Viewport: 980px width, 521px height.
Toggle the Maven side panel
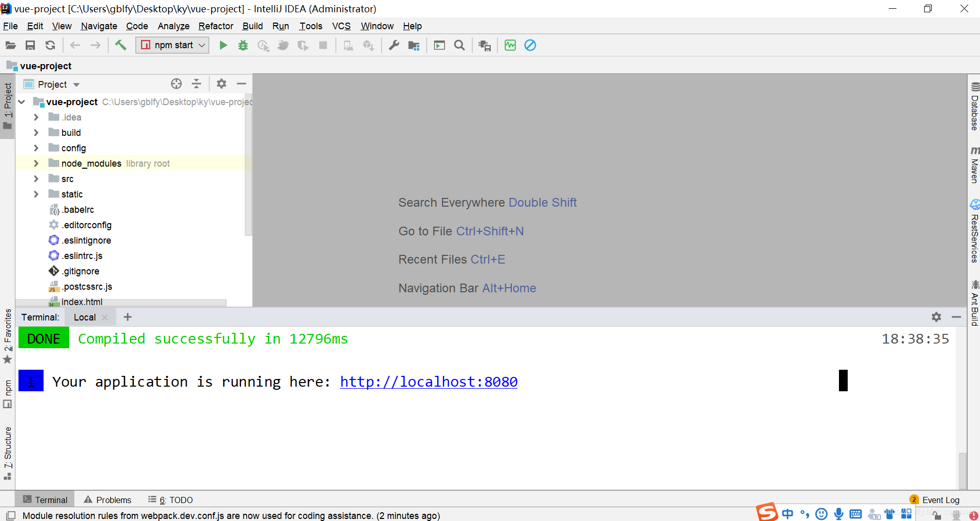(974, 165)
